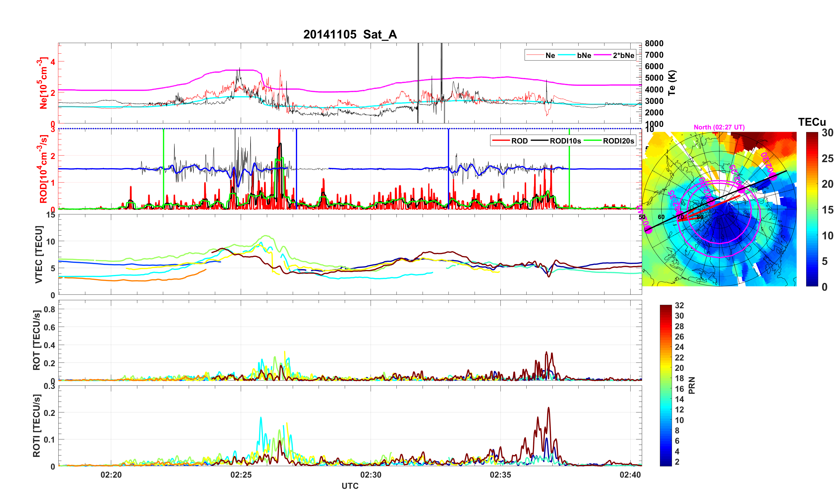The height and width of the screenshot is (504, 834).
Task: Click the North (02:27 UT) map title
Action: click(719, 127)
